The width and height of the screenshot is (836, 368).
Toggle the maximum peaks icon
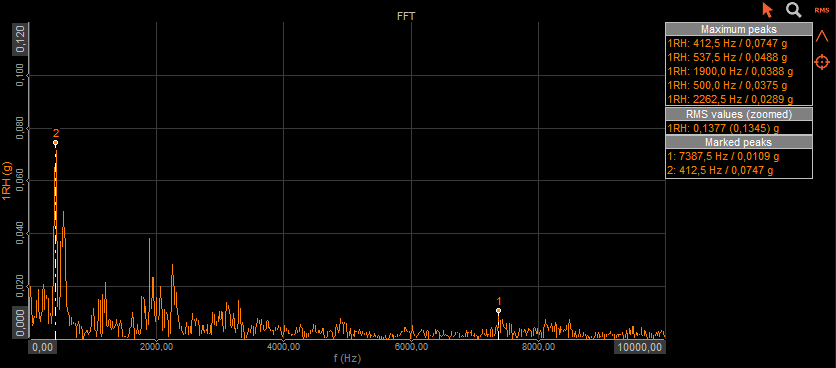coord(822,36)
